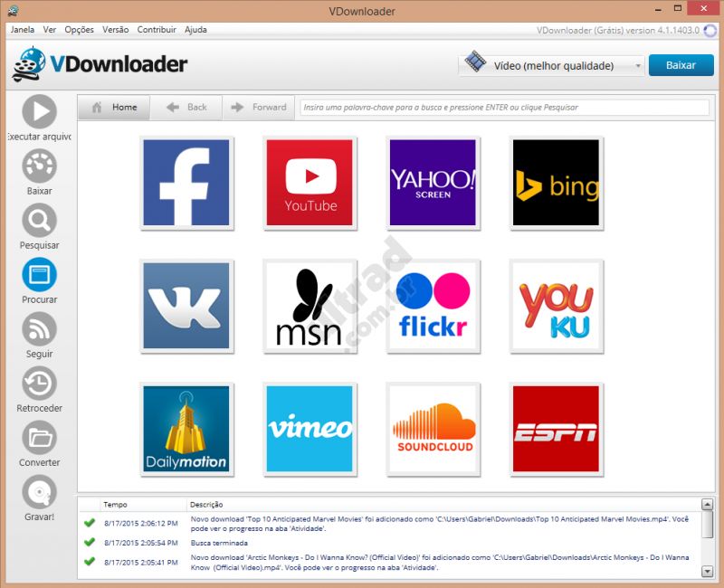Open the Seguir RSS feed icon
Screen dimensions: 724x588
point(39,328)
